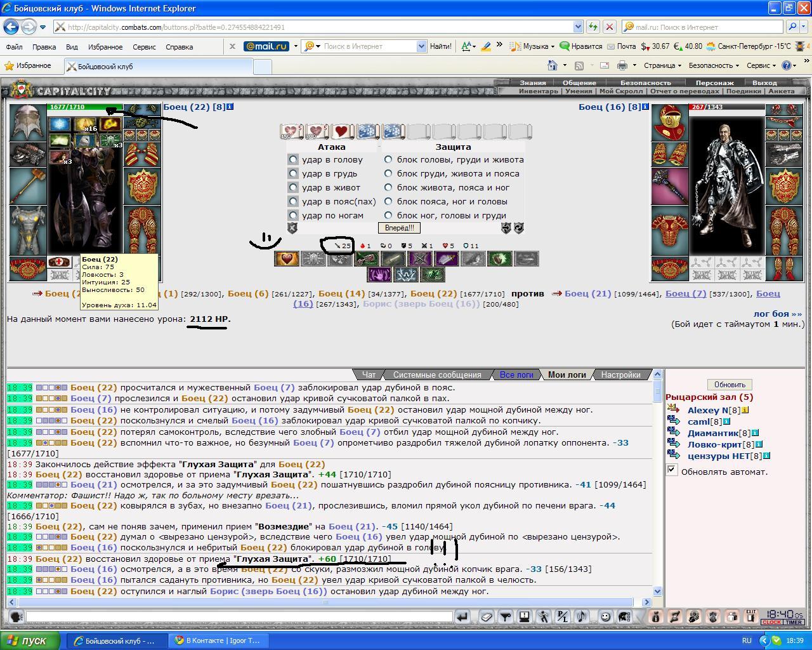
Task: Click the log panel horizontal scrollbar
Action: (x=329, y=602)
